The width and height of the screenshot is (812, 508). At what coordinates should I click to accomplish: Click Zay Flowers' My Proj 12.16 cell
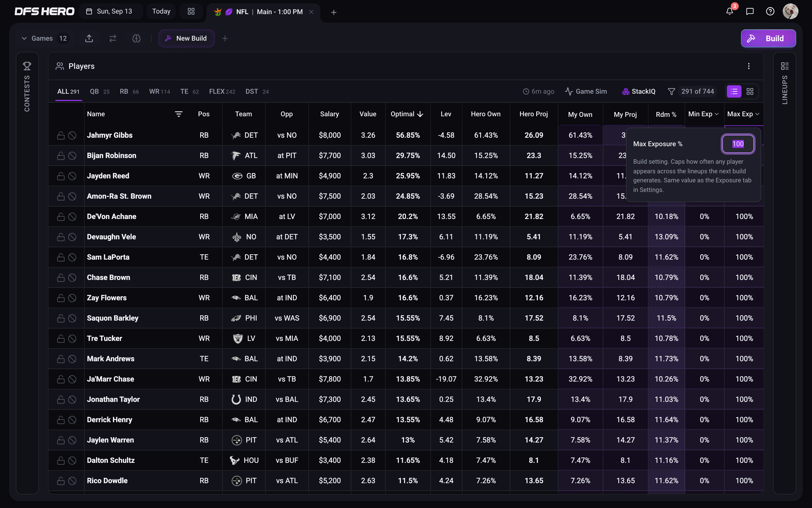coord(625,298)
